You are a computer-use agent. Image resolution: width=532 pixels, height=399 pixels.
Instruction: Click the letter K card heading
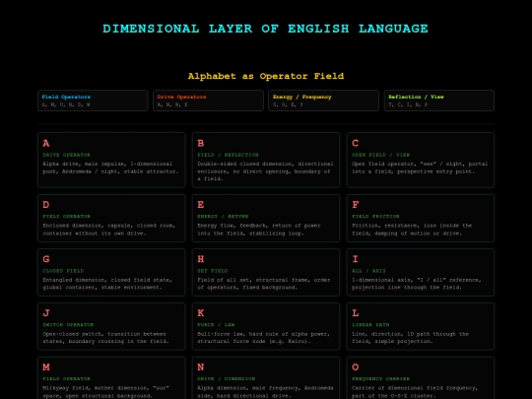tap(201, 313)
